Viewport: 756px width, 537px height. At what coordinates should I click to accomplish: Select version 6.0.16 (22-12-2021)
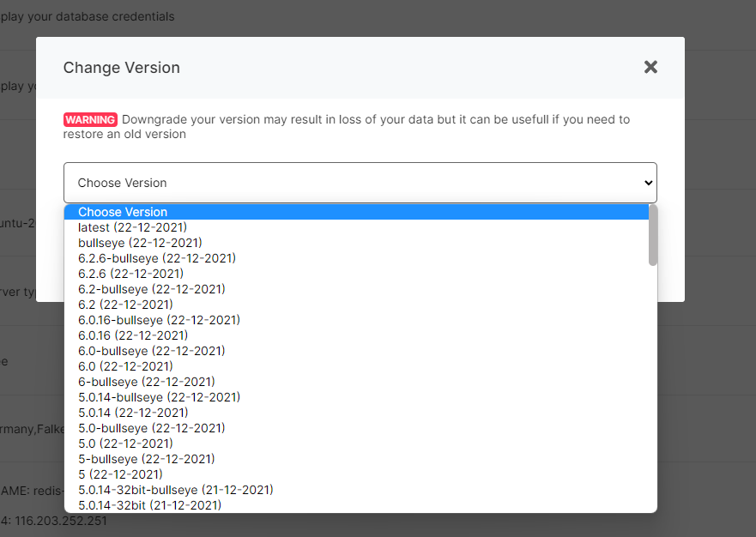[x=133, y=335]
